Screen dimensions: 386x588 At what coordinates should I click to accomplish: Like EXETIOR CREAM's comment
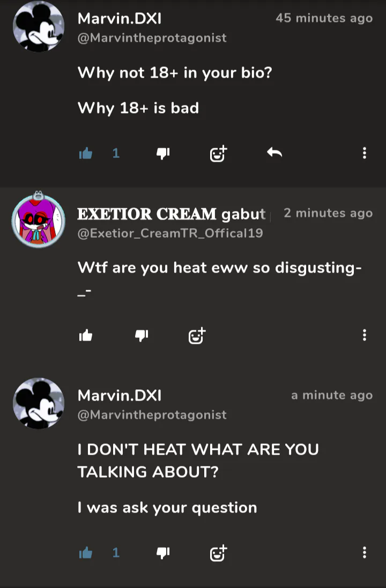click(86, 335)
